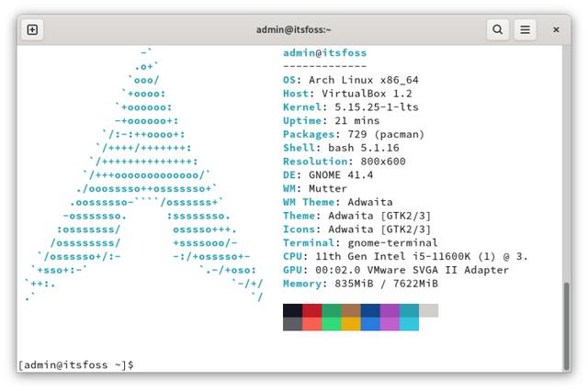
Task: Open the hamburger menu
Action: tap(525, 29)
